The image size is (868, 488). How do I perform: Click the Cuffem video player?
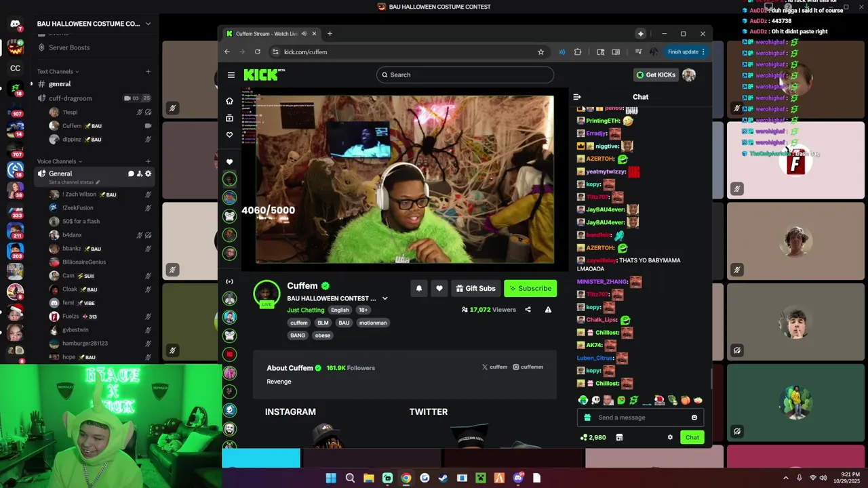tap(405, 179)
